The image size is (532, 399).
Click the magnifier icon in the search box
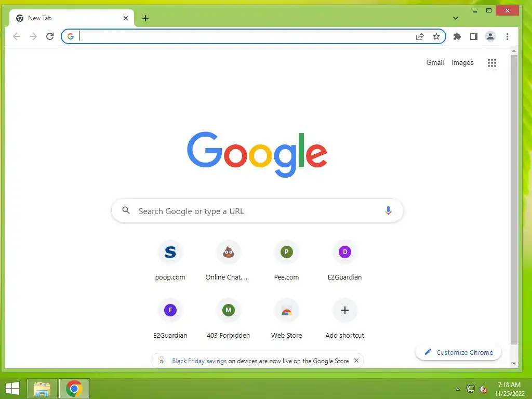point(126,210)
